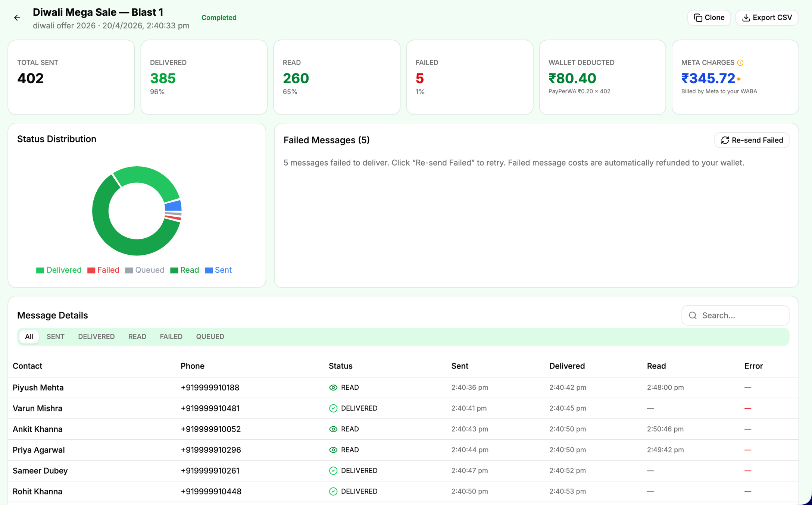Click the Status column header
Screen dimensions: 812x505
[340, 366]
